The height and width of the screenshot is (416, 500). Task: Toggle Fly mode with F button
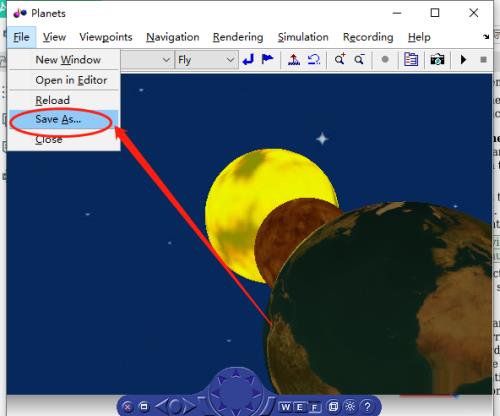coord(314,407)
